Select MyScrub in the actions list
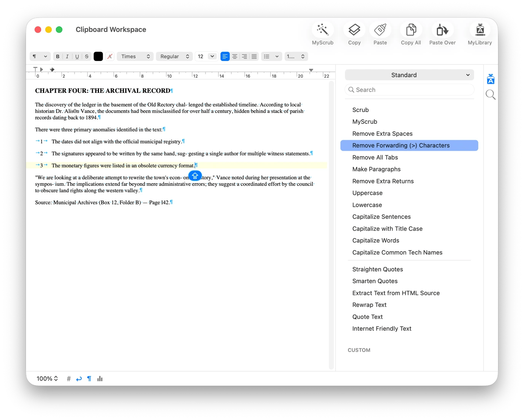524x420 pixels. (x=409, y=121)
